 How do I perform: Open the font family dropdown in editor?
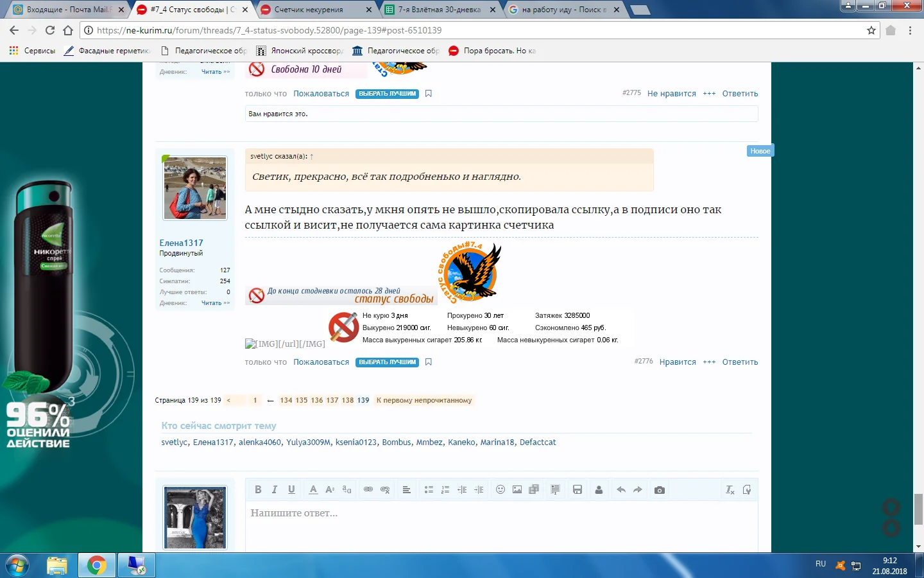click(x=346, y=489)
